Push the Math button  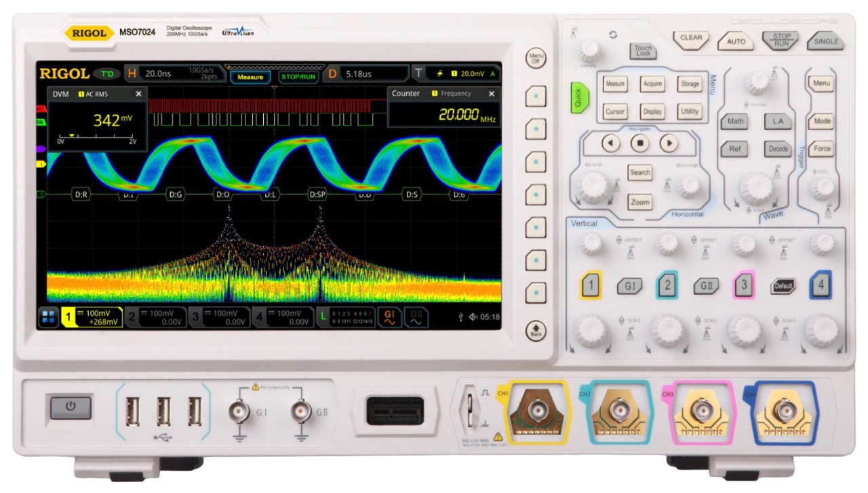pos(734,121)
